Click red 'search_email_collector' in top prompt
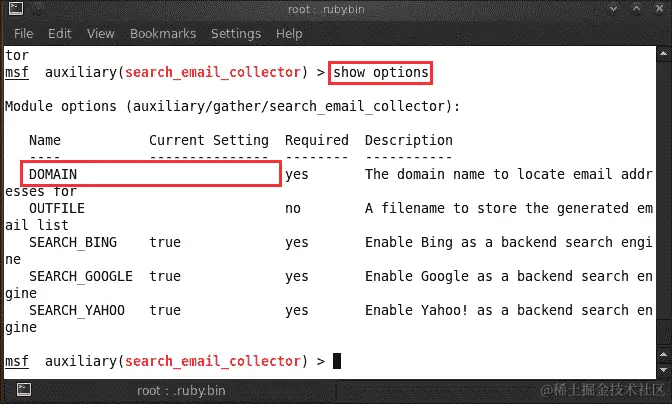This screenshot has height=404, width=672. coord(213,72)
